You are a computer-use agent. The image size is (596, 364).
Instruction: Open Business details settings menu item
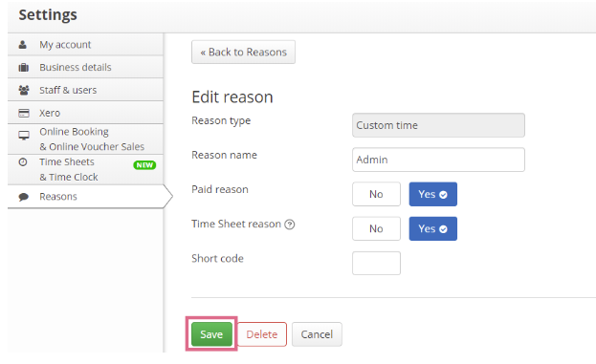pos(85,67)
